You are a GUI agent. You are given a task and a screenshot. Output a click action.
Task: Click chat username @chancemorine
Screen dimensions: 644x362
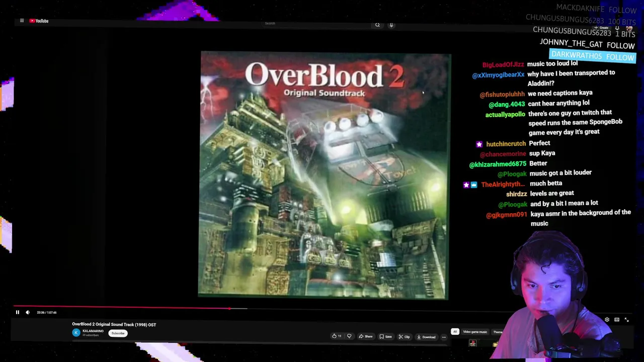point(503,154)
